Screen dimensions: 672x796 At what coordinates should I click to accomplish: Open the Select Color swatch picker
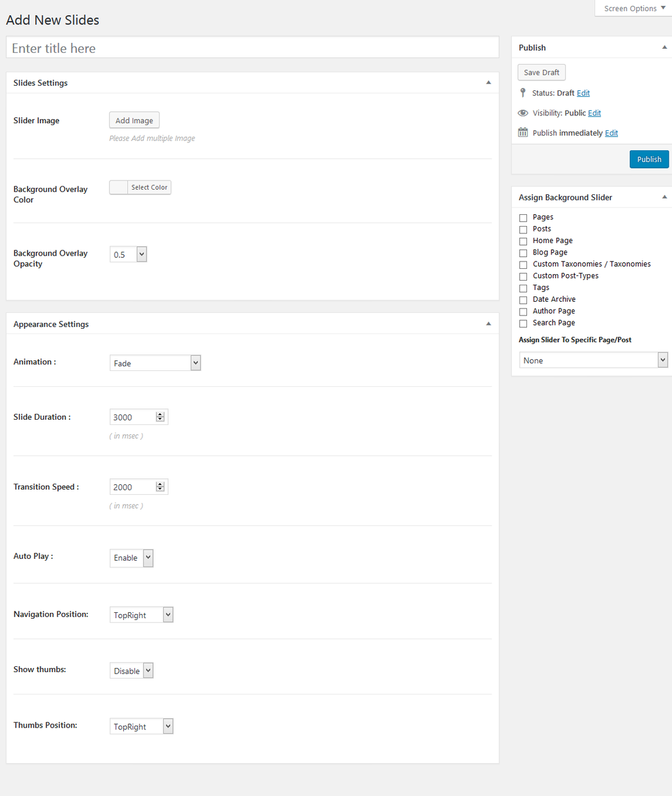click(140, 188)
